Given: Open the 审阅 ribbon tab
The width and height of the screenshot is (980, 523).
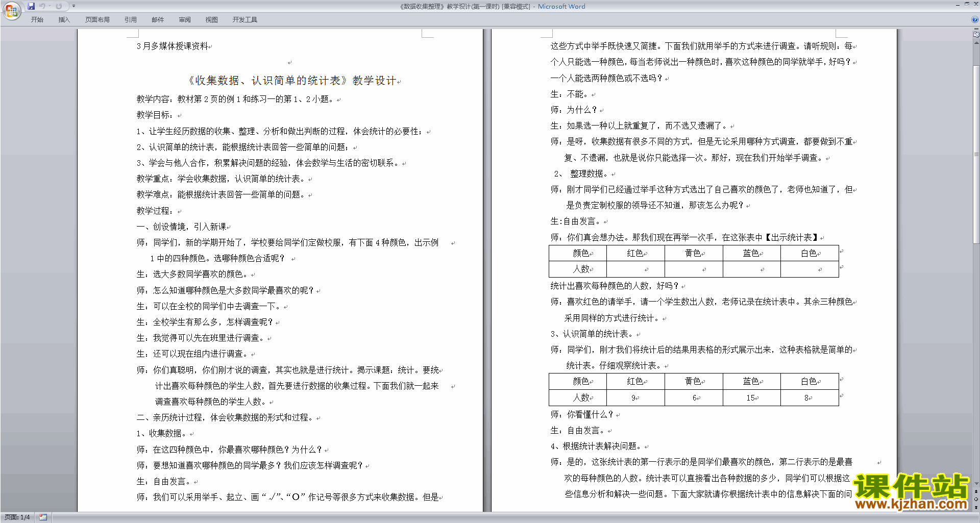Looking at the screenshot, I should [x=185, y=20].
